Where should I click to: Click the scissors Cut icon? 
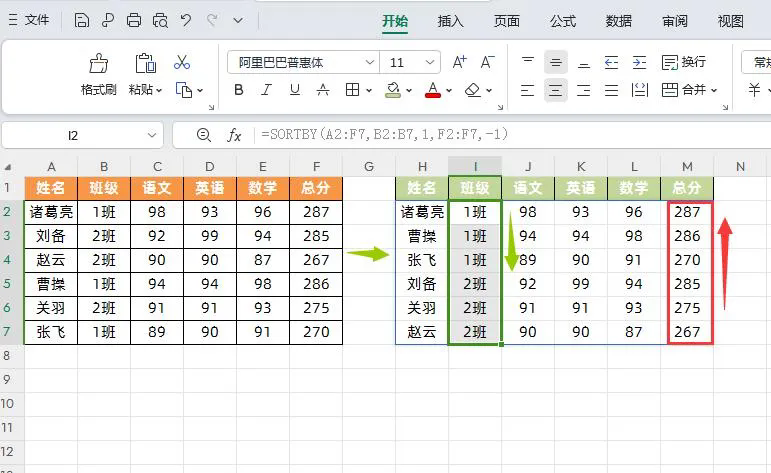point(182,62)
